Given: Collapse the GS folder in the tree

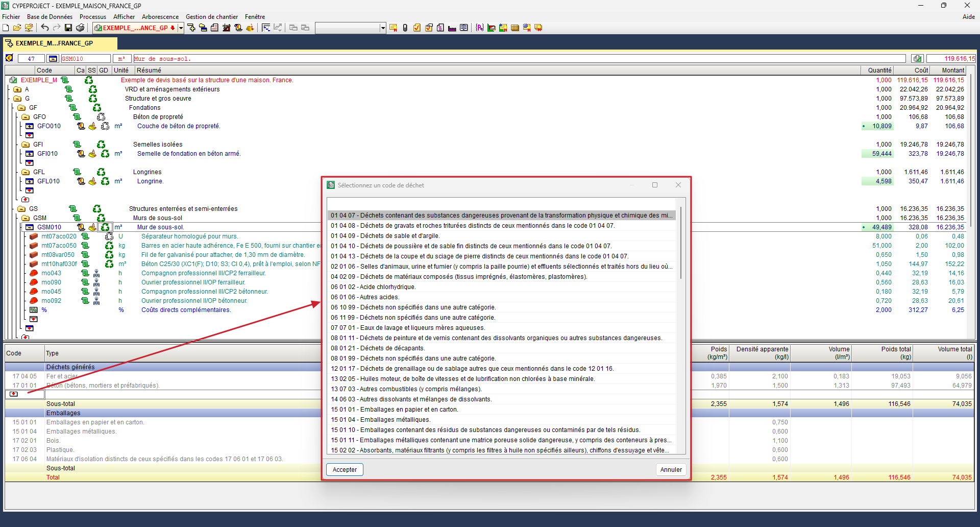Looking at the screenshot, I should pos(21,209).
